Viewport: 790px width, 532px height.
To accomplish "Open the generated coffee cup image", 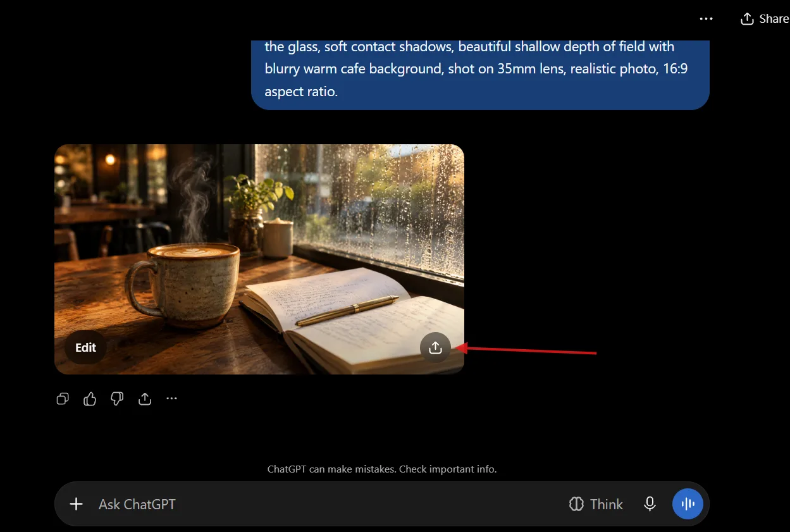I will pos(259,259).
